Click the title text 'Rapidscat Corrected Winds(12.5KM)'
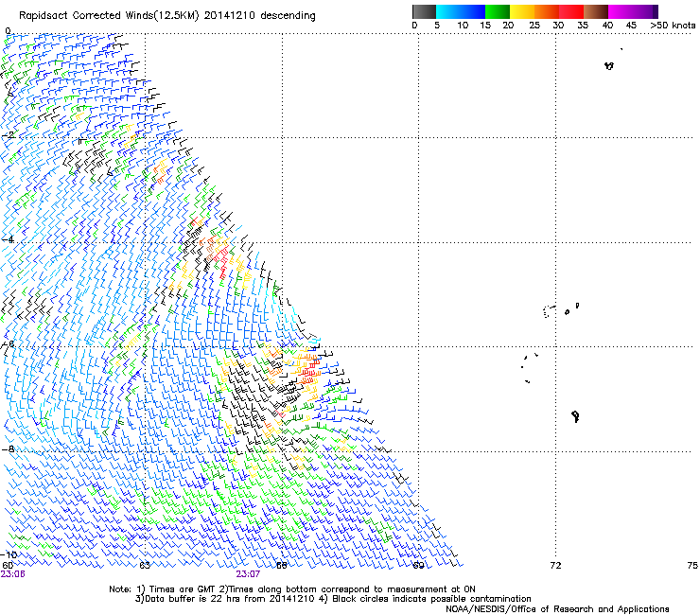700x615 pixels. click(x=109, y=16)
